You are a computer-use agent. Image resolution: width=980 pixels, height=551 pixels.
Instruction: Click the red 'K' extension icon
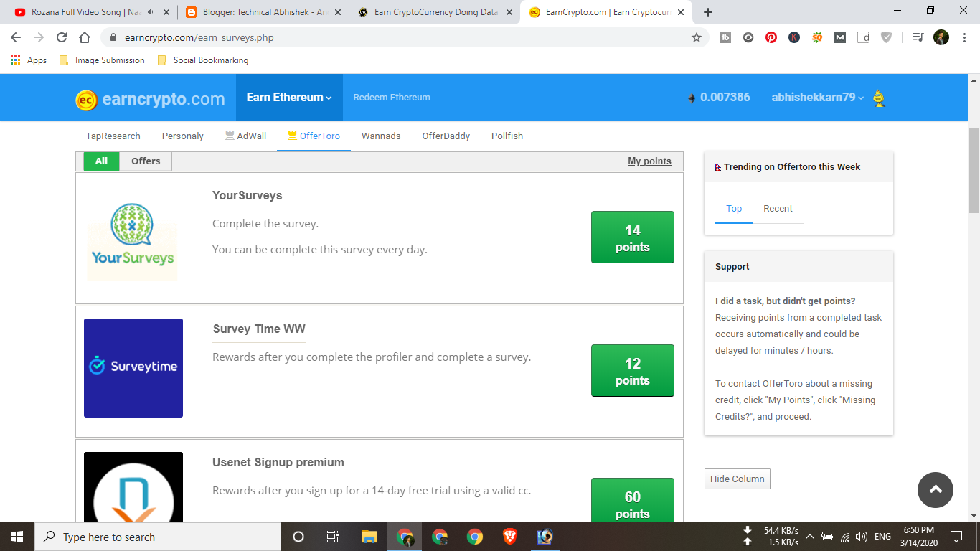click(x=794, y=37)
